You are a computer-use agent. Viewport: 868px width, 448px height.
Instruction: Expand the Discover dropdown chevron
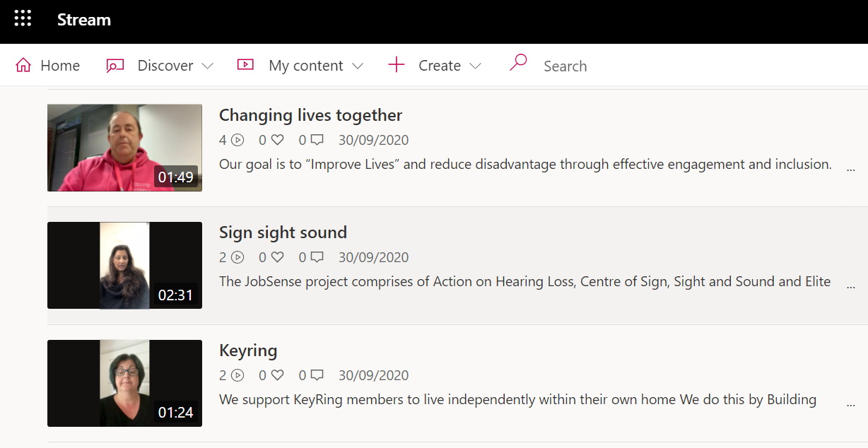tap(207, 66)
